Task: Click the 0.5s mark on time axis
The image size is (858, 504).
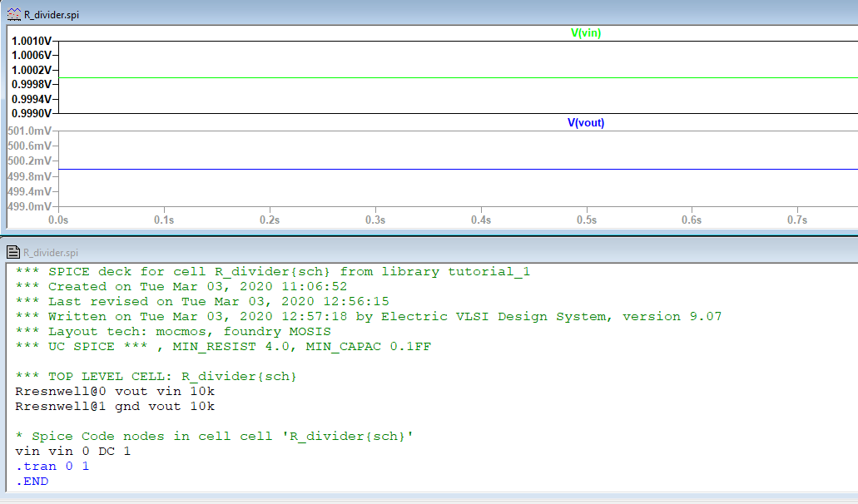Action: coord(587,220)
